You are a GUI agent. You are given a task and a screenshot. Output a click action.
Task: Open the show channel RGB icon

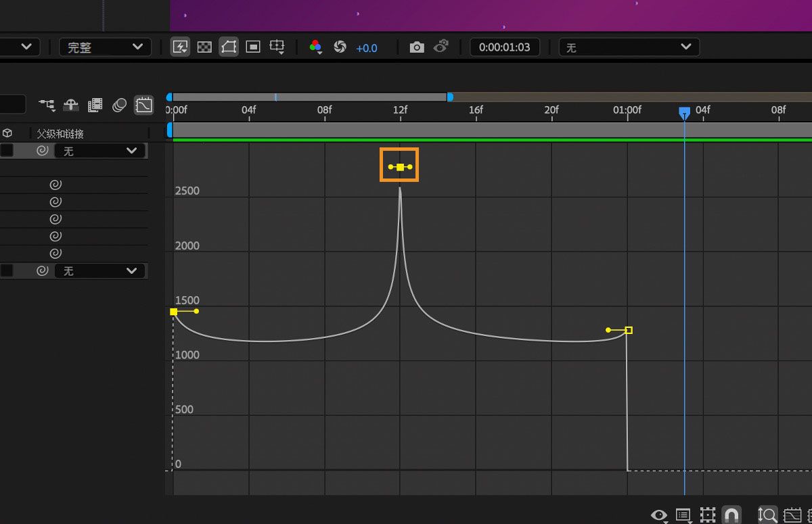click(315, 47)
